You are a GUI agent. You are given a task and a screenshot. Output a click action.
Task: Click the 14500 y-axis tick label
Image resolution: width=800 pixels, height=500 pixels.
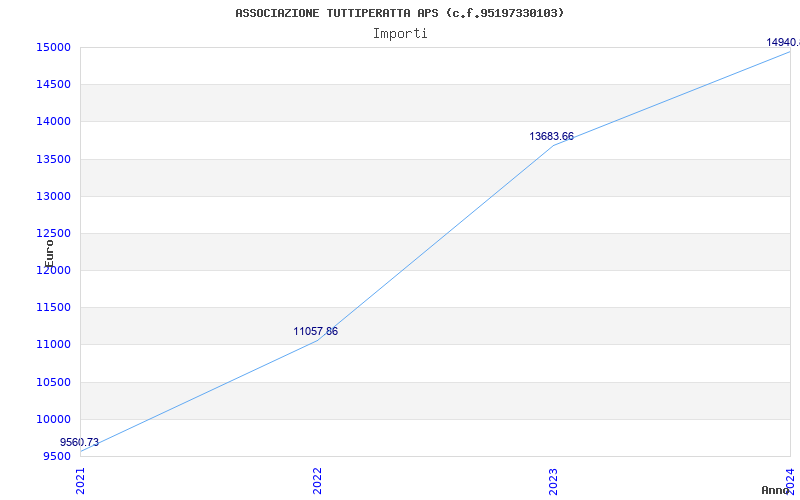(x=52, y=84)
